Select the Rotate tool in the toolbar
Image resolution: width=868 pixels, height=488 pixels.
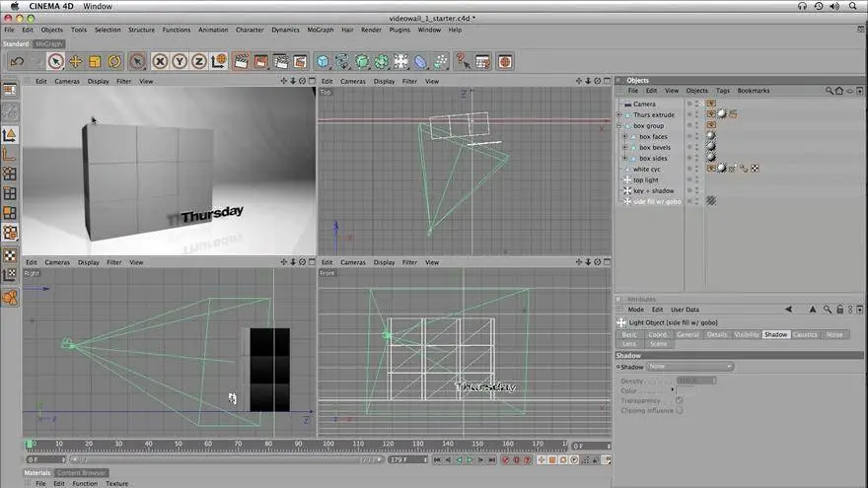click(x=114, y=61)
